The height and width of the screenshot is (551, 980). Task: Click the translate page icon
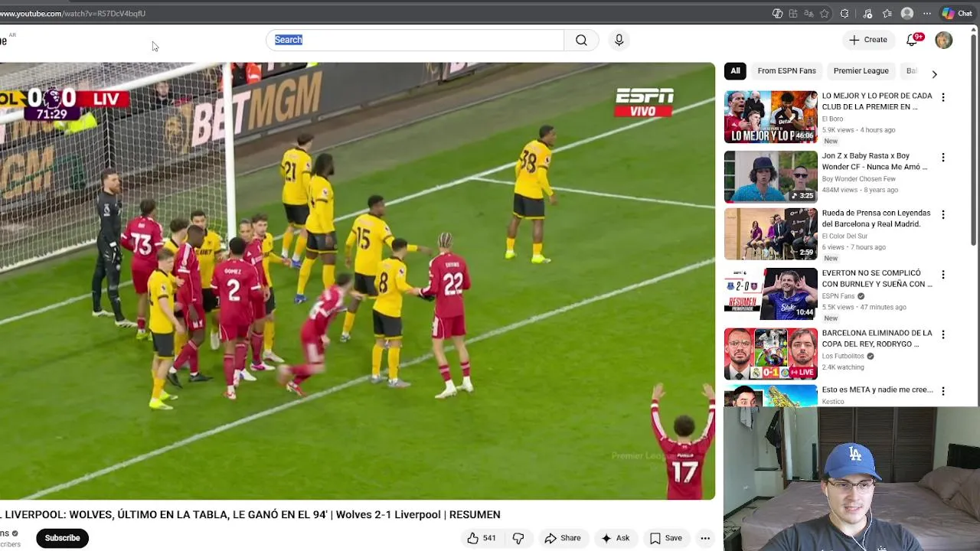tap(808, 13)
